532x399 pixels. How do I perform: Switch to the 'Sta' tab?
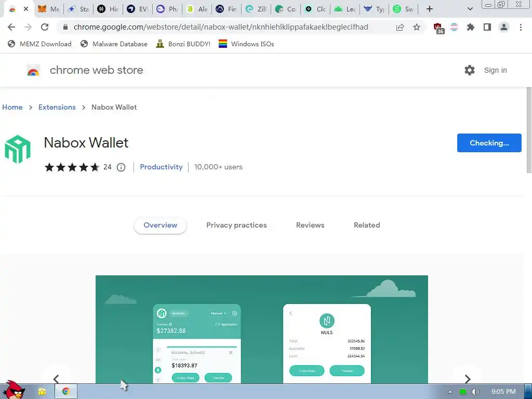78,9
